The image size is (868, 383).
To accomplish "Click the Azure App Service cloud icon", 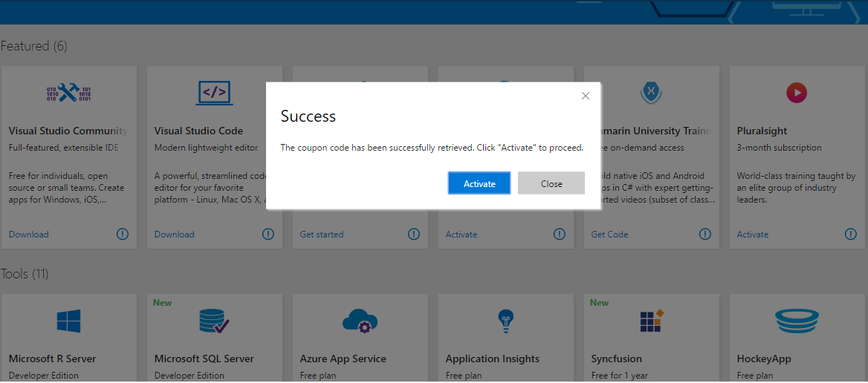I will [x=360, y=321].
